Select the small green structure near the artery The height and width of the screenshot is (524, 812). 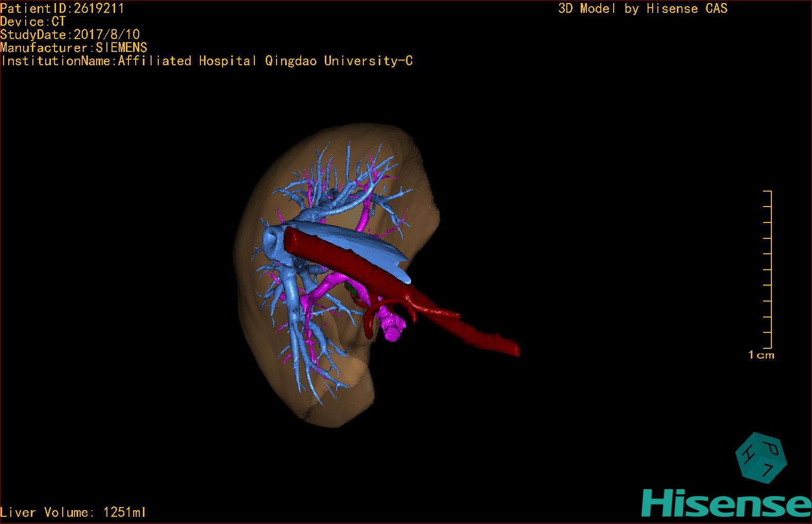(x=352, y=289)
